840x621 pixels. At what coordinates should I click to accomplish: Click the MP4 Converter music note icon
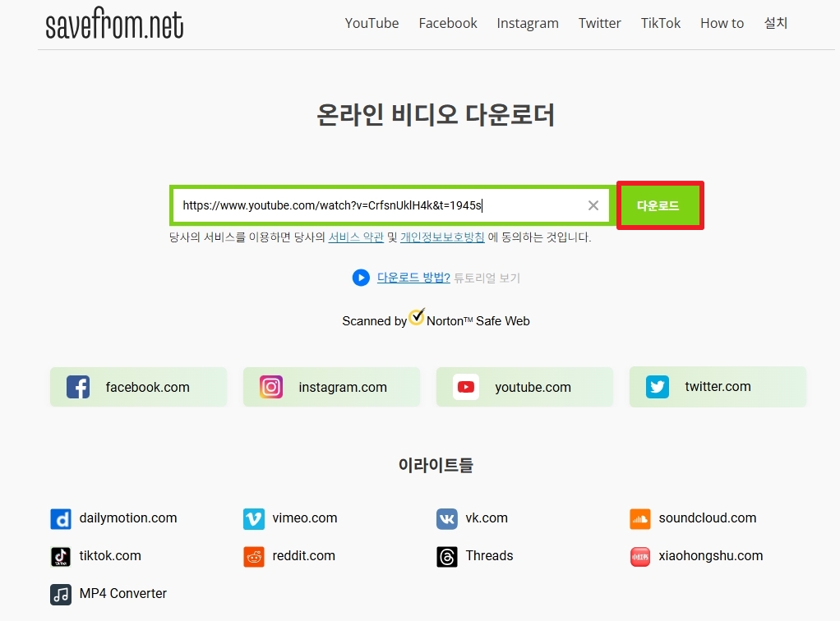click(61, 594)
